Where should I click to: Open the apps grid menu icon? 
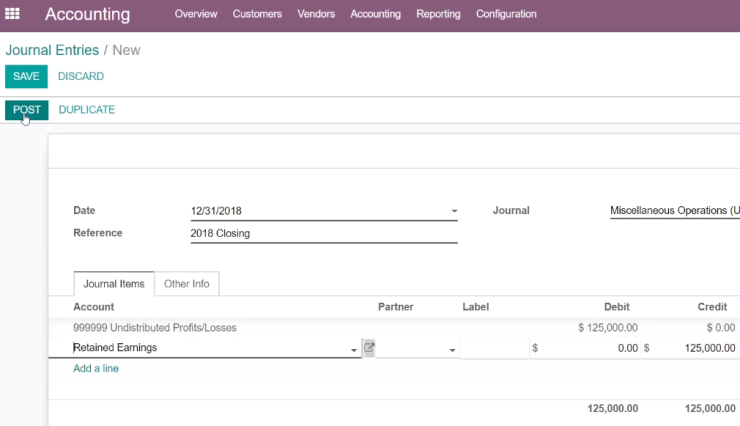pyautogui.click(x=12, y=14)
